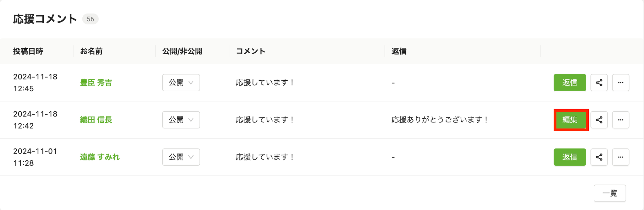Open more options for 織田 信長's comment
The height and width of the screenshot is (210, 644).
(620, 120)
